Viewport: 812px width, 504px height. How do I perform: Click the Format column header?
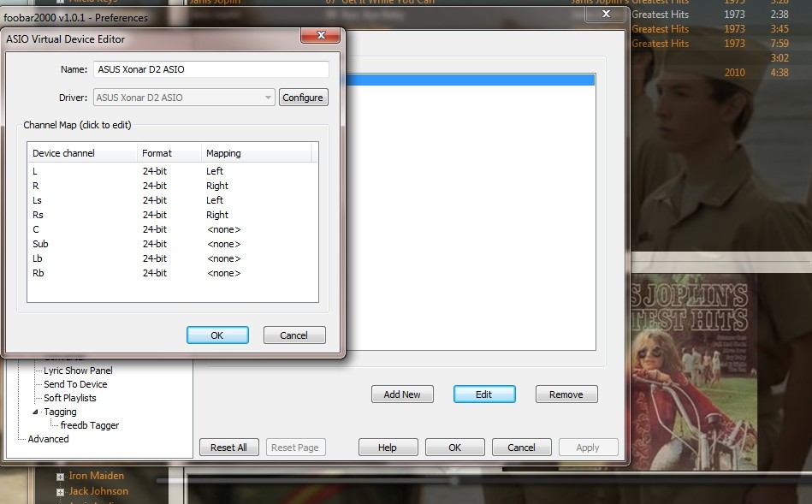(169, 153)
